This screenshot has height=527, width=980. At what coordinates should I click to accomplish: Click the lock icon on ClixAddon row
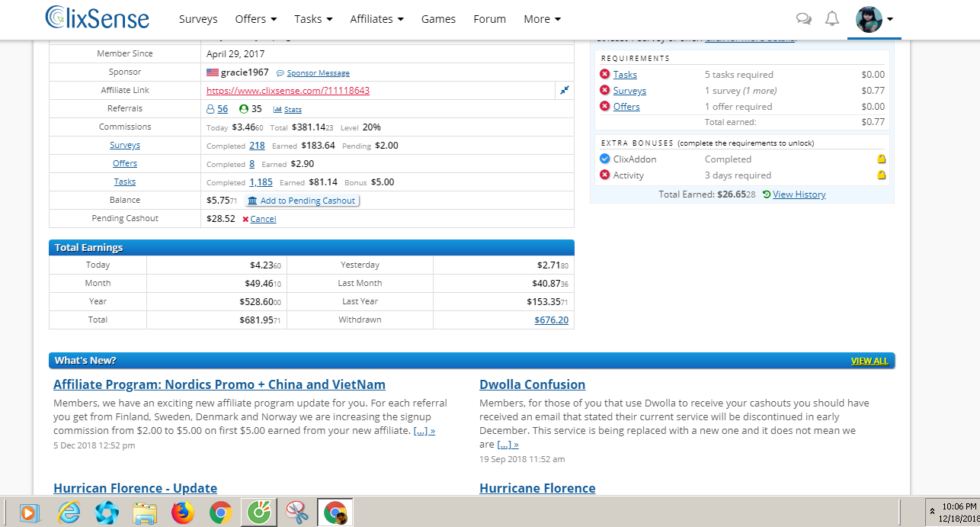[881, 159]
